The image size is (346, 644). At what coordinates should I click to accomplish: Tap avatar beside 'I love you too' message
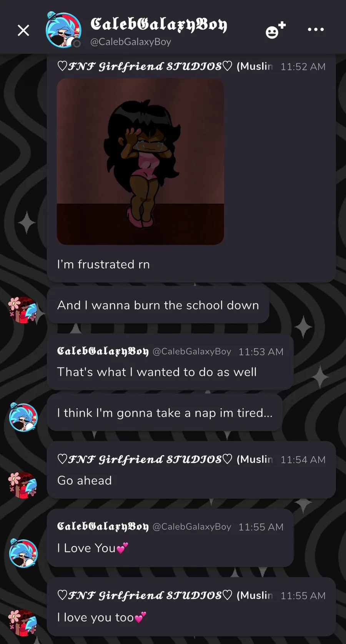tap(23, 622)
